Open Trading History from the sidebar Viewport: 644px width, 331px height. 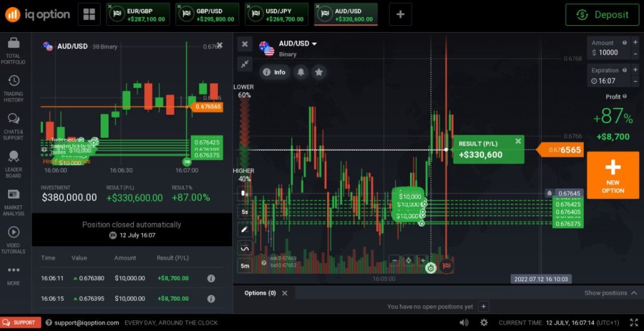click(x=13, y=89)
